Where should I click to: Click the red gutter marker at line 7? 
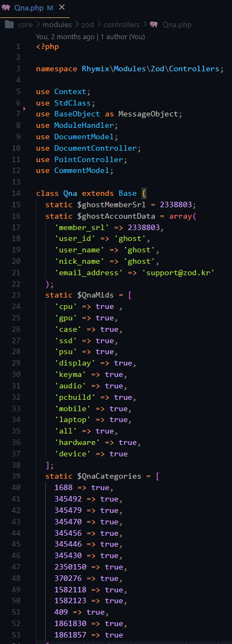(25, 109)
